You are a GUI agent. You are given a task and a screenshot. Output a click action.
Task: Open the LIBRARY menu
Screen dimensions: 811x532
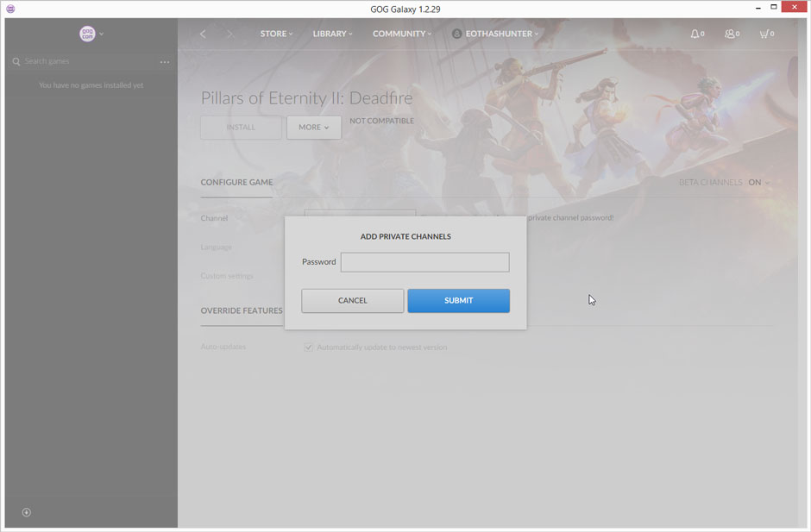332,34
